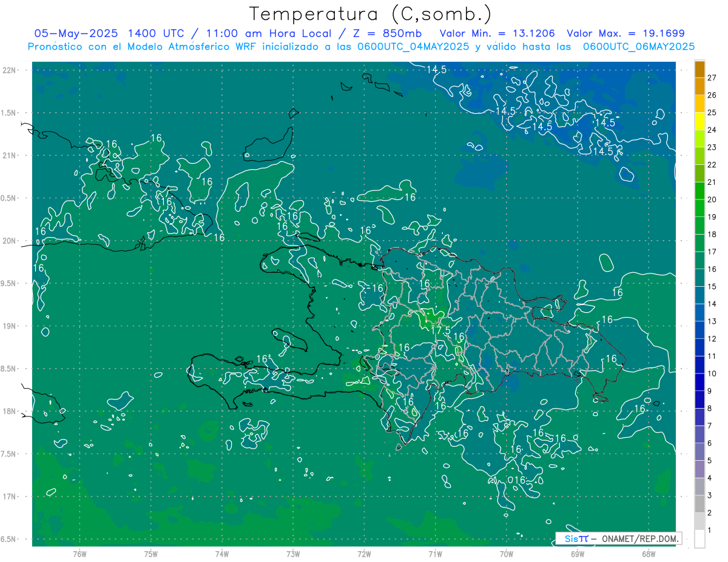Click the '20N' latitude axis label
This screenshot has width=728, height=562.
(9, 241)
